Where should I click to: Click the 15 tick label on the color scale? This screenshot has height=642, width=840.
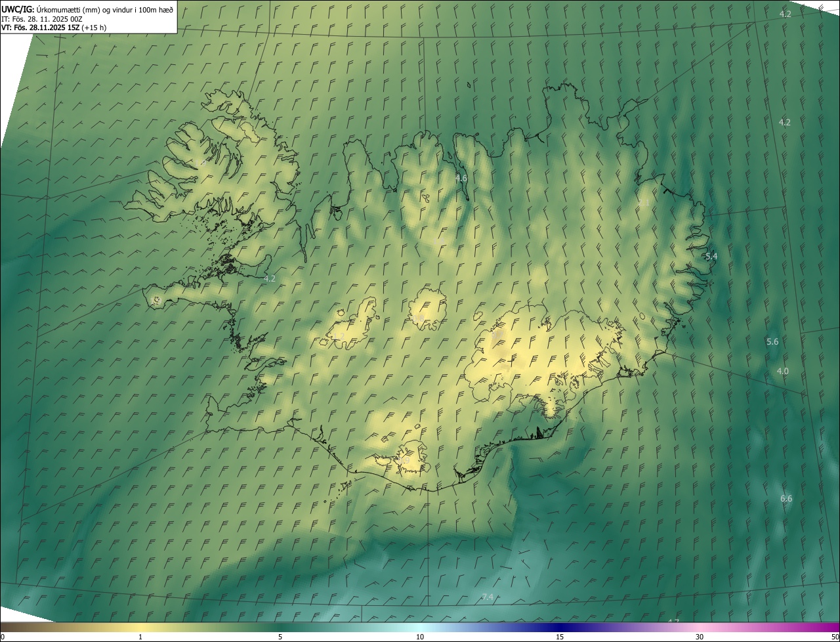560,637
